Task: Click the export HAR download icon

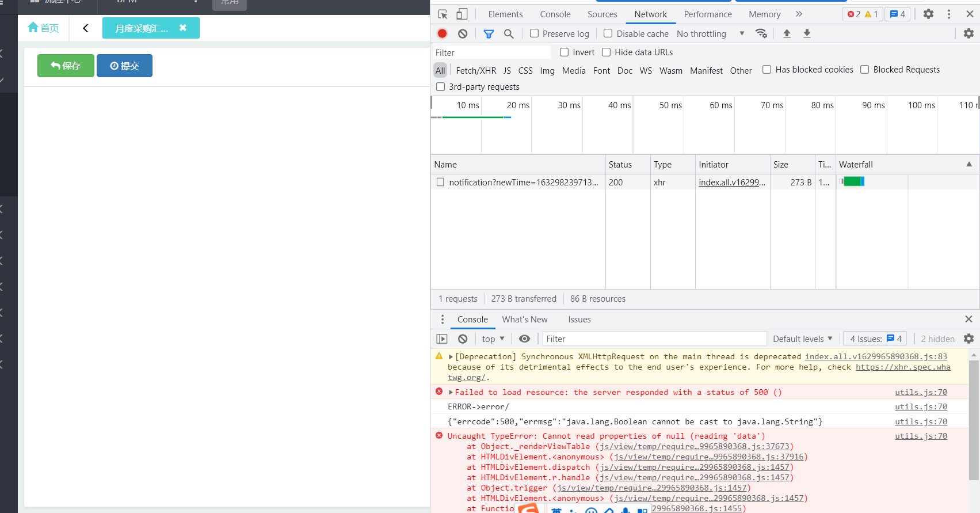Action: [807, 33]
